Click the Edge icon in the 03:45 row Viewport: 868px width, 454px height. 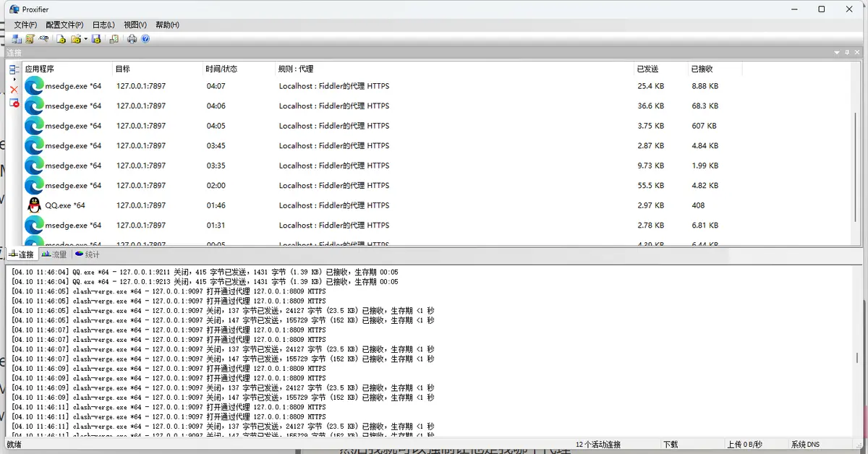coord(34,145)
